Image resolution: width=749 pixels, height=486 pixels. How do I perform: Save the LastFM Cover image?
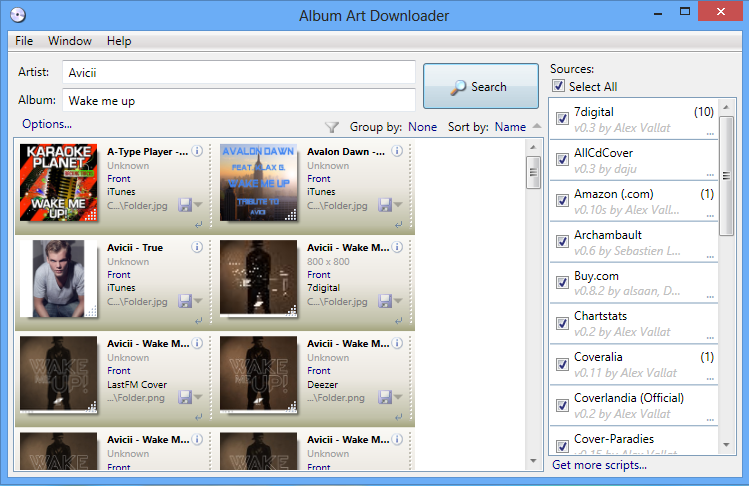185,397
